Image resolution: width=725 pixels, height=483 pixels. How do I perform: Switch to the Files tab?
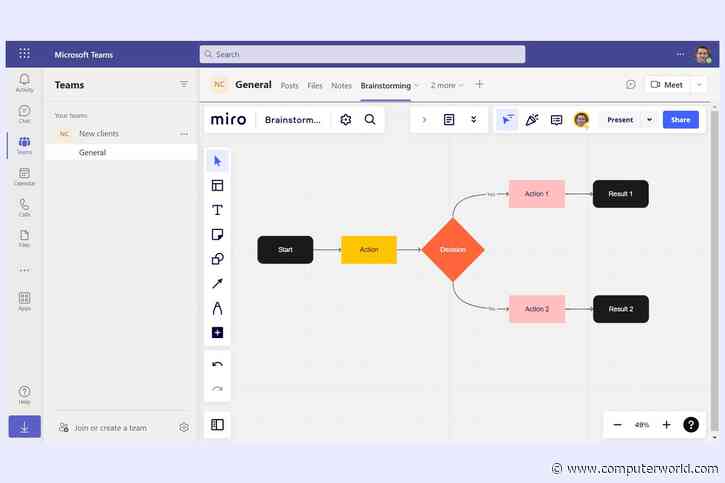(315, 86)
